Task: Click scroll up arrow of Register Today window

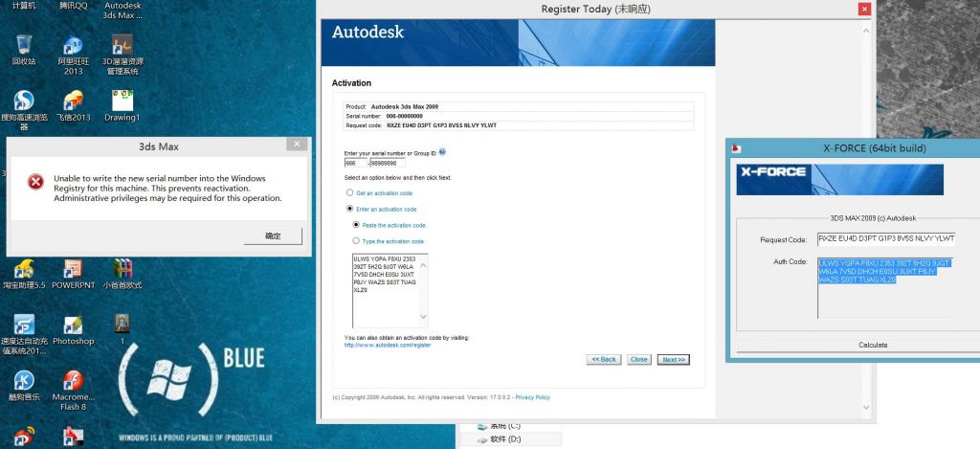Action: tap(865, 30)
